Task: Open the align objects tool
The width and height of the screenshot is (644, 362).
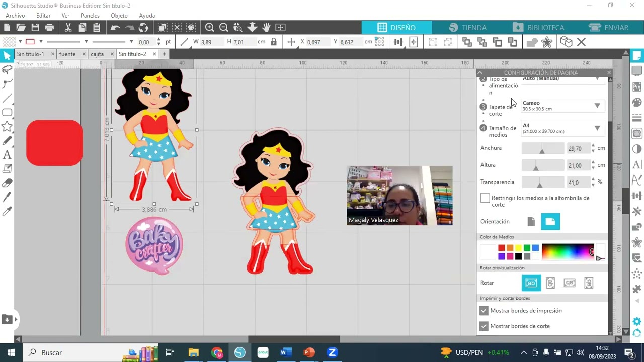Action: tap(398, 42)
